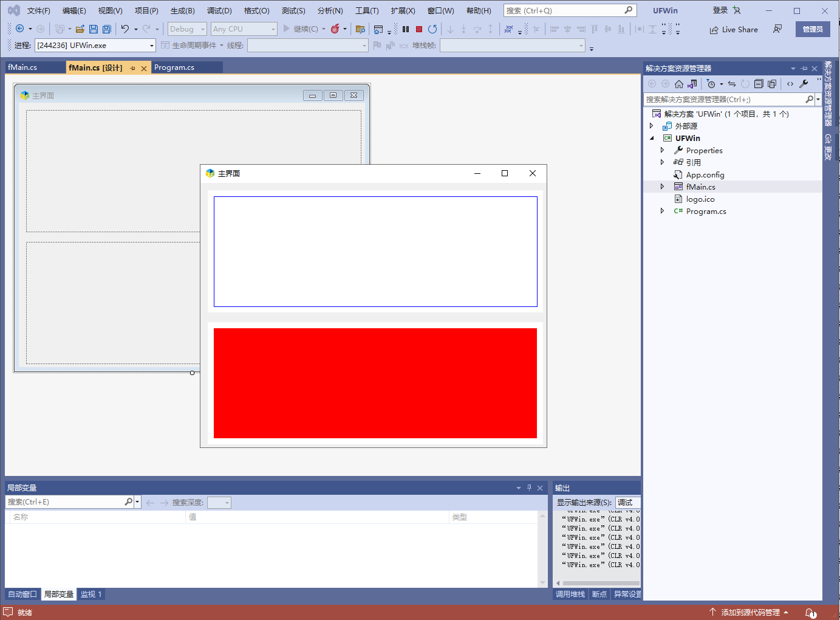
Task: Click the undo arrow icon
Action: pos(125,29)
